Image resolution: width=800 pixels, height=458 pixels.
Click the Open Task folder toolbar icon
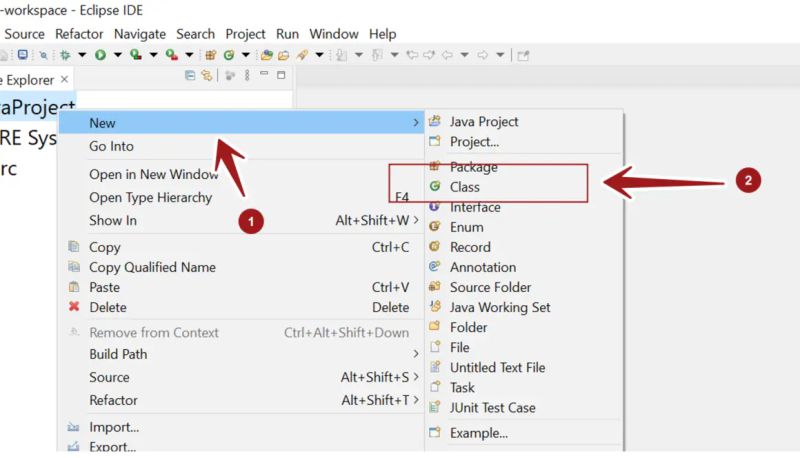(284, 55)
